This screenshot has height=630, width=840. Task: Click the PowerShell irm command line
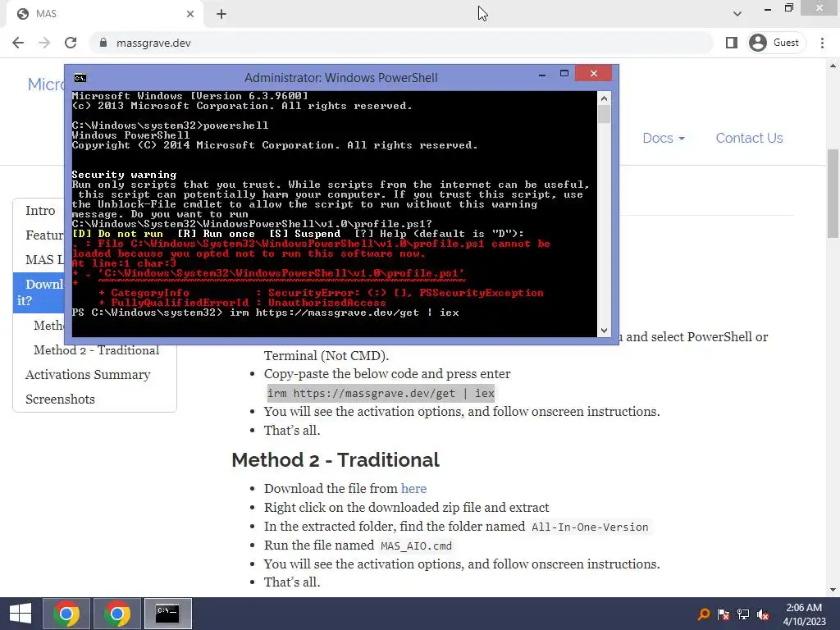point(265,313)
